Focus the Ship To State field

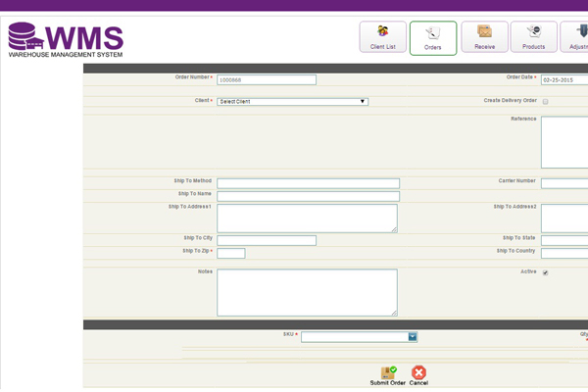coord(564,240)
